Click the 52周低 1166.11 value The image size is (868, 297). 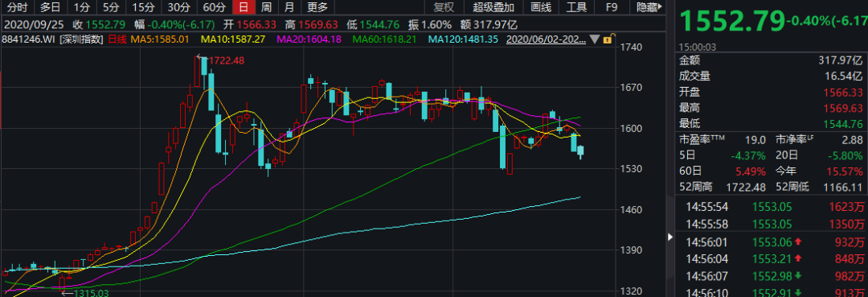pyautogui.click(x=844, y=188)
